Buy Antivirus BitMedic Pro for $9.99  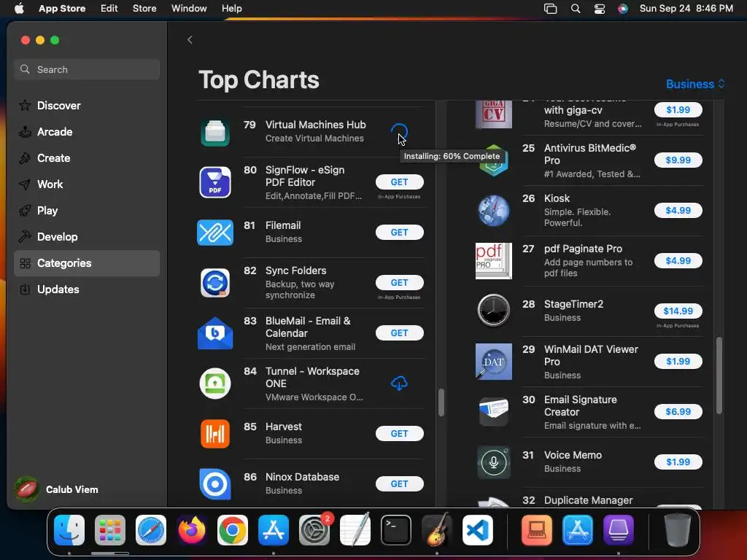click(678, 160)
